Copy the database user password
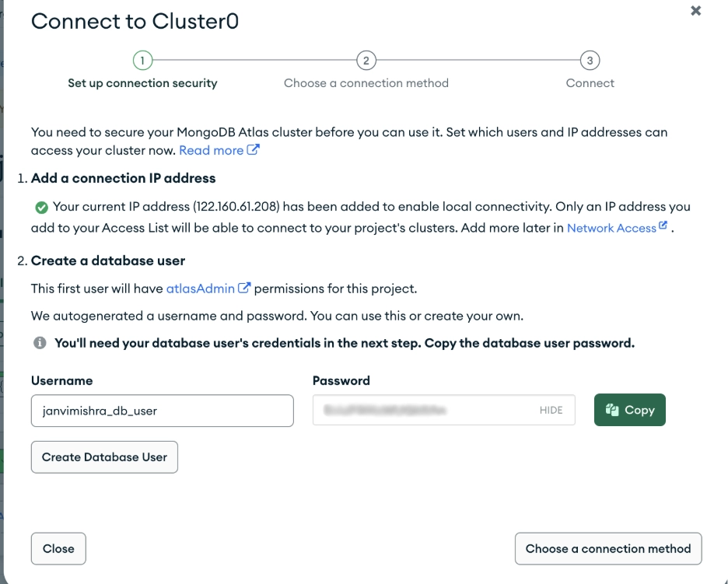This screenshot has height=584, width=728. [629, 410]
